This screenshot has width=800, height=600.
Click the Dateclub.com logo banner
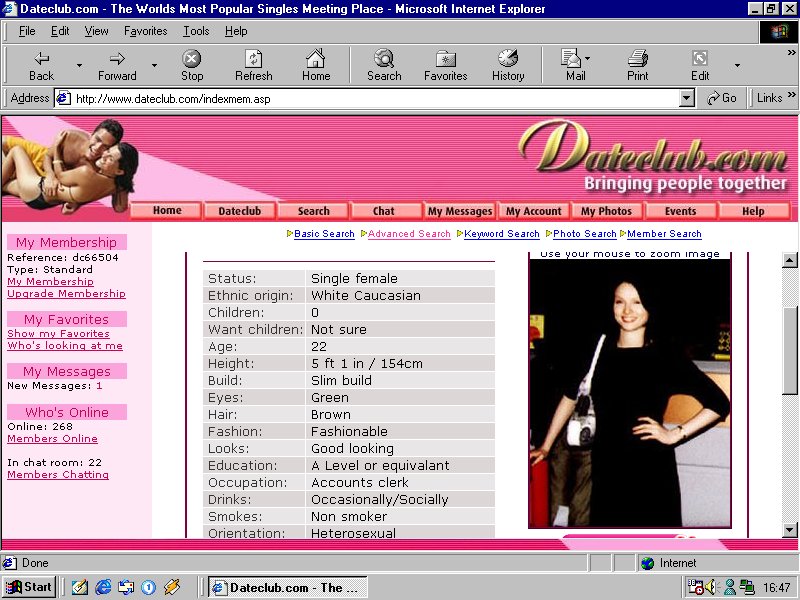tap(654, 157)
